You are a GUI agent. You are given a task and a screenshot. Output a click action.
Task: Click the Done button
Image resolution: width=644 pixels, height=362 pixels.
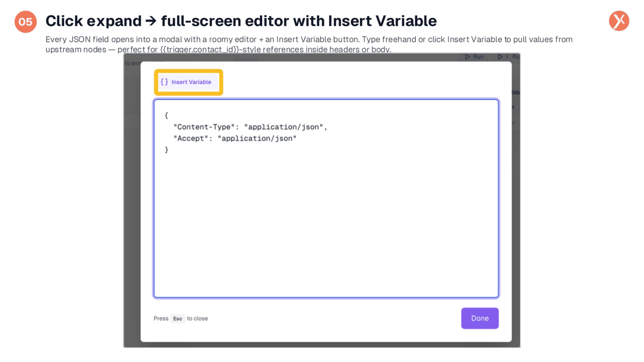[480, 318]
